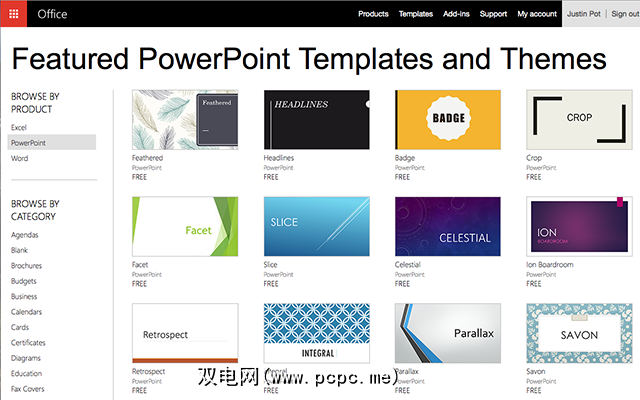Click the Slice title below its thumbnail

[x=270, y=265]
